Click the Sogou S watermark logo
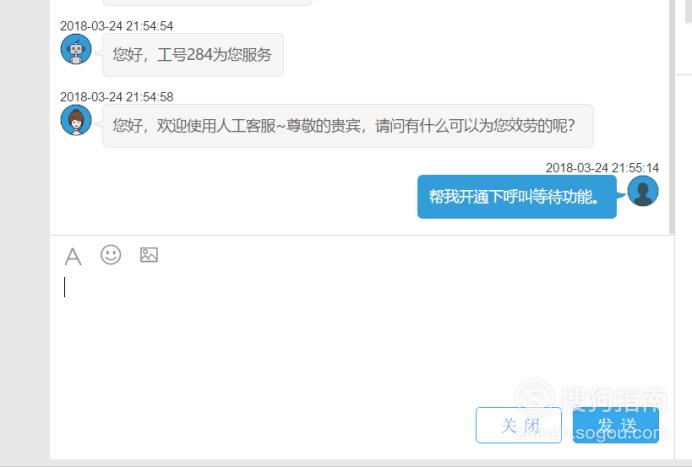The height and width of the screenshot is (467, 692). [535, 397]
